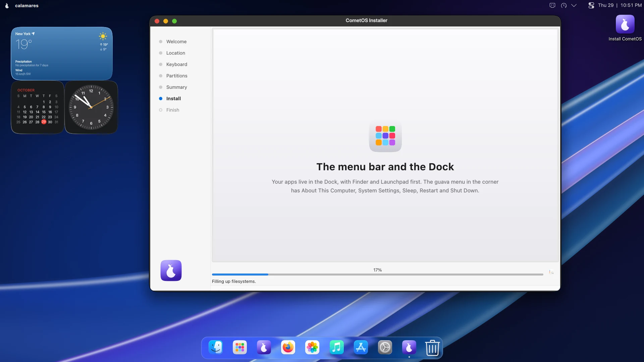644x362 pixels.
Task: Open Finder from the dock
Action: tap(216, 348)
